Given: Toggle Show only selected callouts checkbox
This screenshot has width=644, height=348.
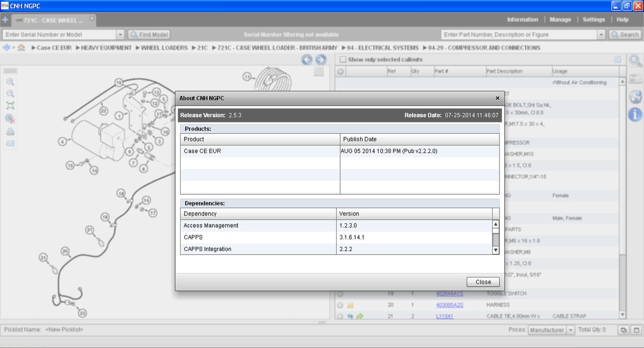Looking at the screenshot, I should pyautogui.click(x=343, y=60).
